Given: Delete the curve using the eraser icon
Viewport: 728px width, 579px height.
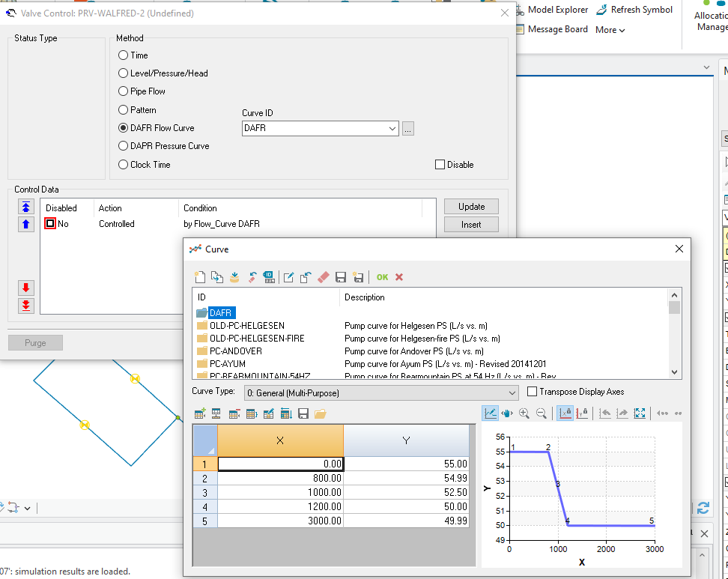Looking at the screenshot, I should click(323, 277).
